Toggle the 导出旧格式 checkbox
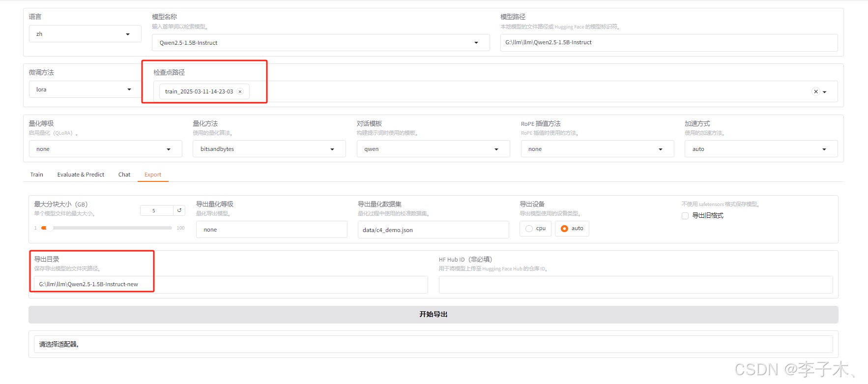This screenshot has height=384, width=868. pos(685,216)
